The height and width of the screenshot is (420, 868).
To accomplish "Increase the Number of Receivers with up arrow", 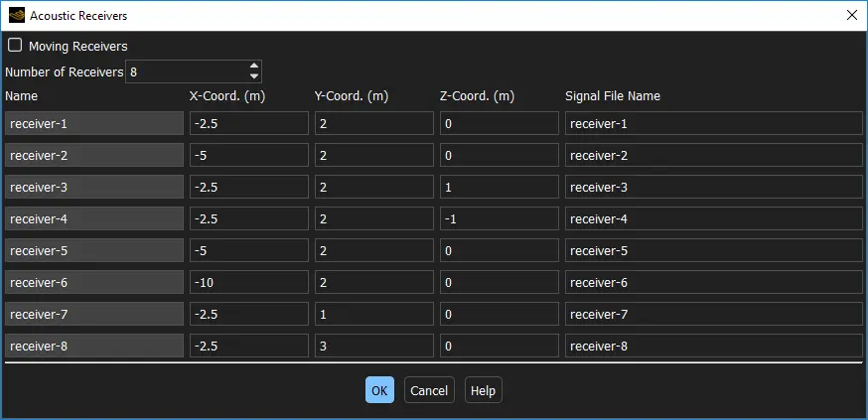I will click(254, 67).
